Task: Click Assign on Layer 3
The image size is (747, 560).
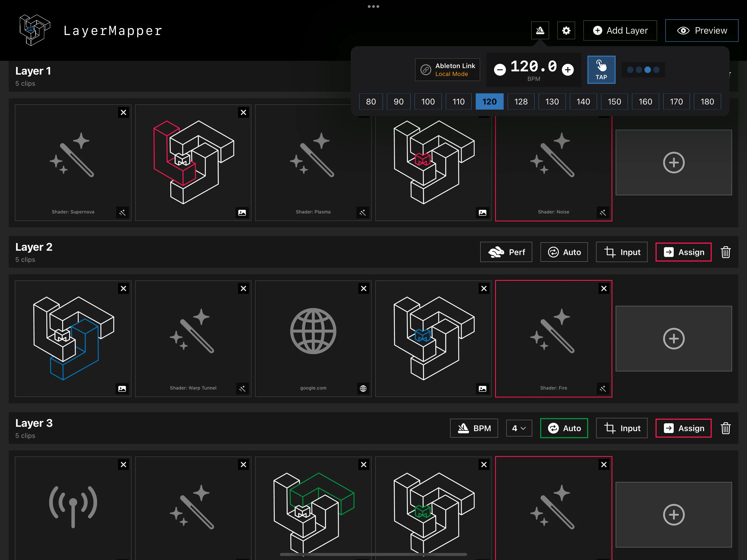Action: coord(683,428)
